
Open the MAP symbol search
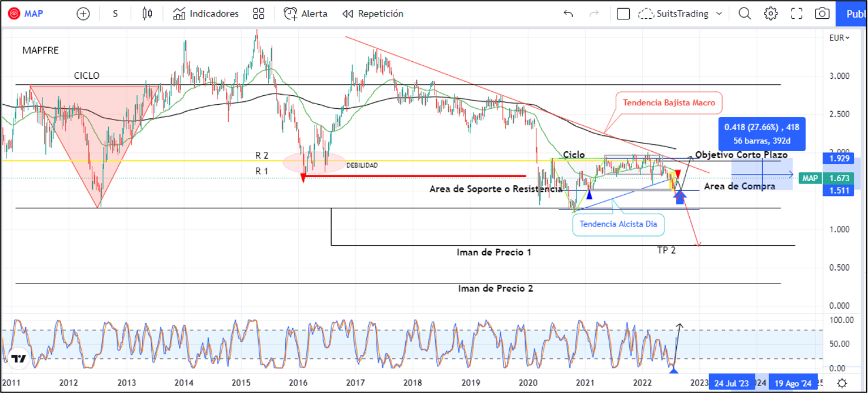pos(26,14)
